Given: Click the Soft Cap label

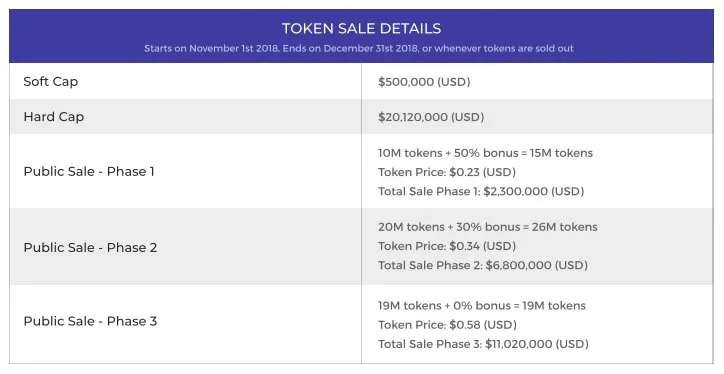Looking at the screenshot, I should (51, 82).
